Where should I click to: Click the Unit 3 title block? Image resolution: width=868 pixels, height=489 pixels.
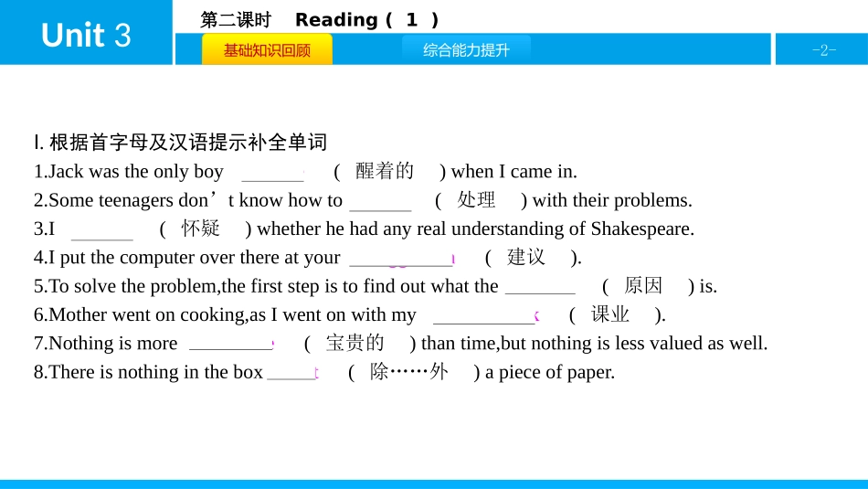(87, 33)
